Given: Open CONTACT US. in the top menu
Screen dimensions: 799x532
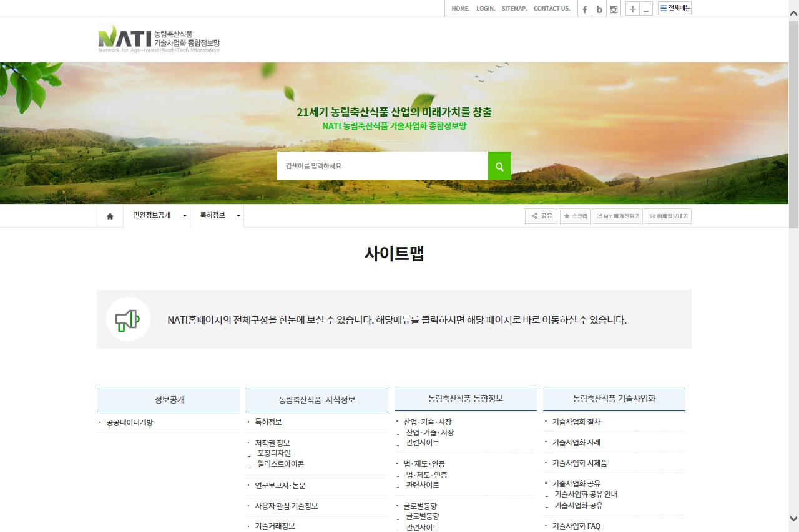Looking at the screenshot, I should tap(552, 9).
